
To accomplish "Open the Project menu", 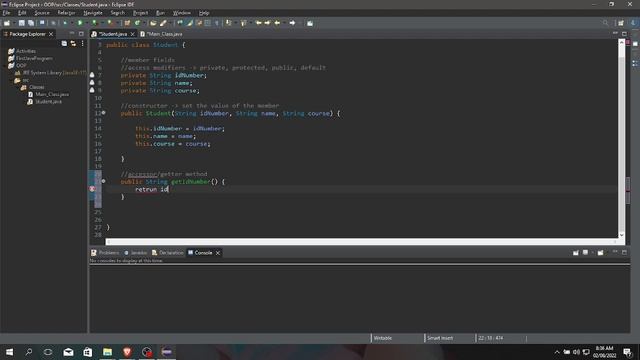I will point(140,13).
